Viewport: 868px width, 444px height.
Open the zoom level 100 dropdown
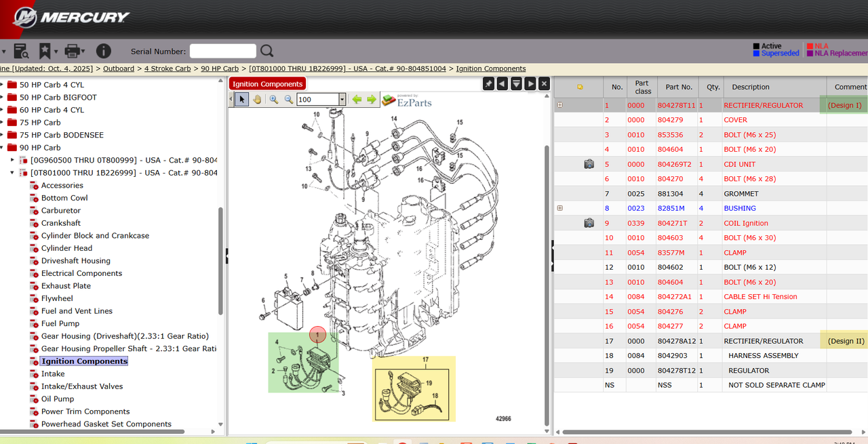tap(342, 100)
